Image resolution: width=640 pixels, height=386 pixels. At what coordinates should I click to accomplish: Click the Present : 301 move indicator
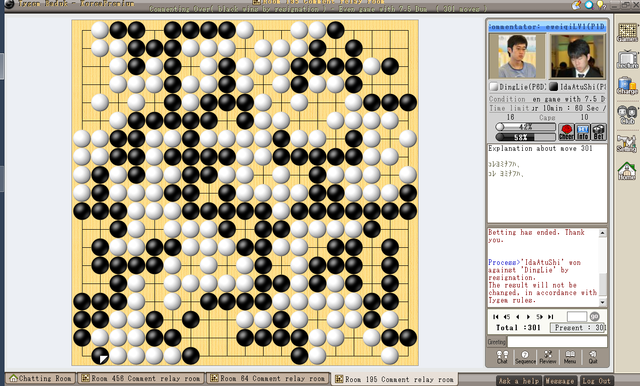point(579,328)
